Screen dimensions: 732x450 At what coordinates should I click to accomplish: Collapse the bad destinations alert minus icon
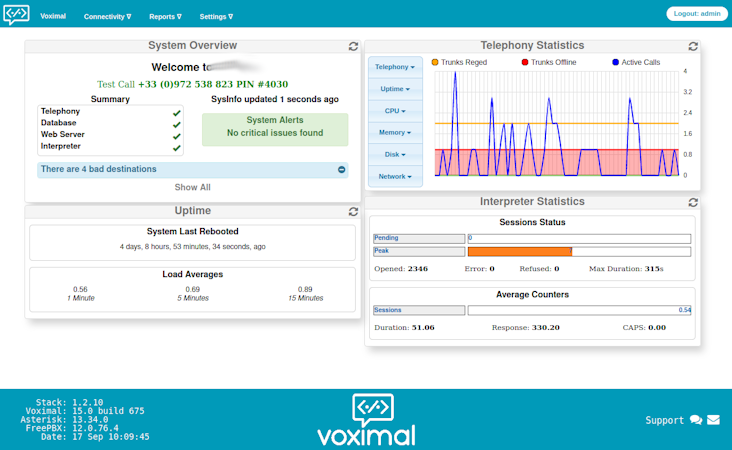pos(342,169)
